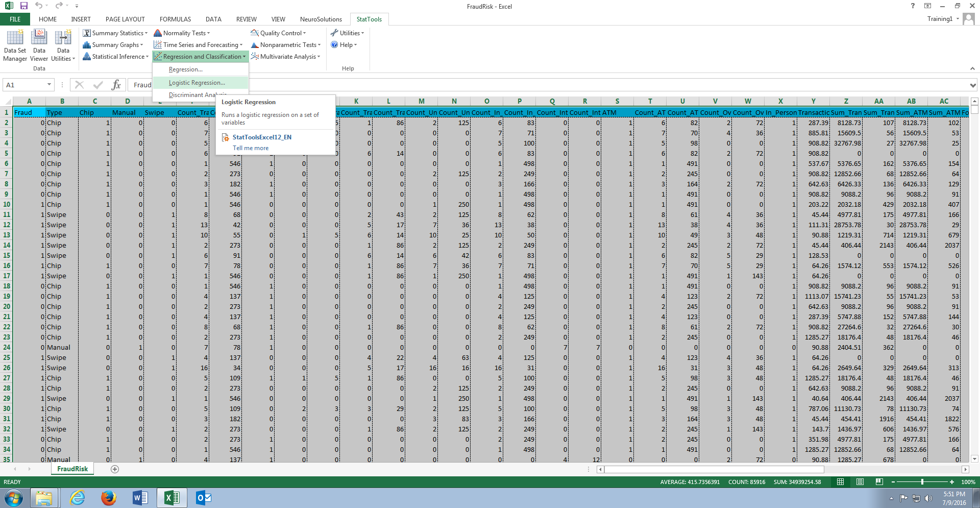980x508 pixels.
Task: Switch to Page Layout view
Action: click(860, 482)
